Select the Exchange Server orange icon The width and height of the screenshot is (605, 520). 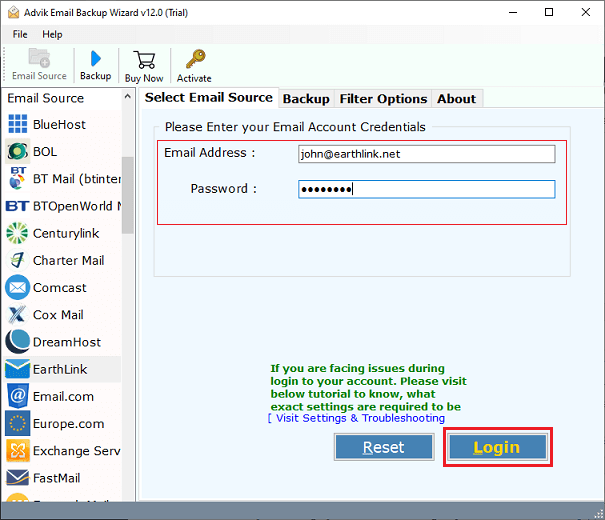17,451
